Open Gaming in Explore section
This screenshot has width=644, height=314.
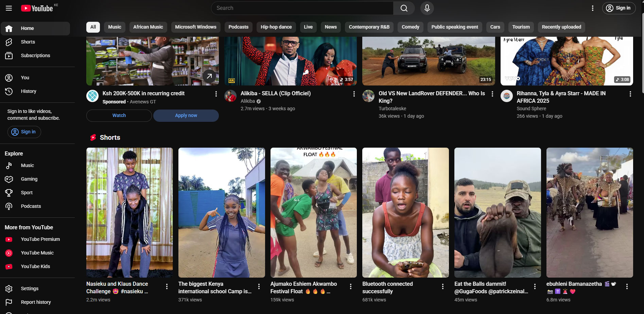click(29, 179)
